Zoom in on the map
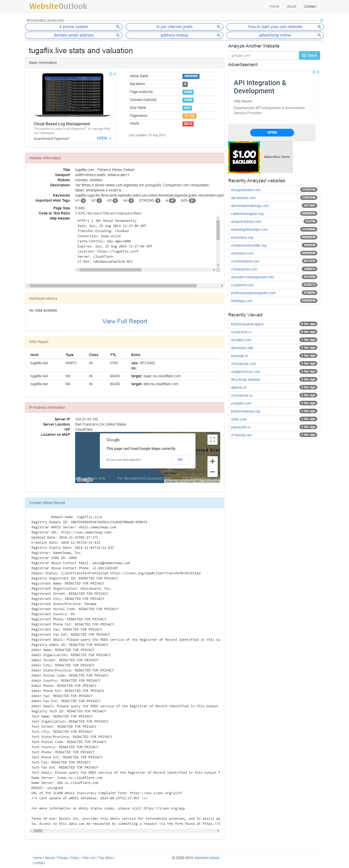 click(213, 461)
